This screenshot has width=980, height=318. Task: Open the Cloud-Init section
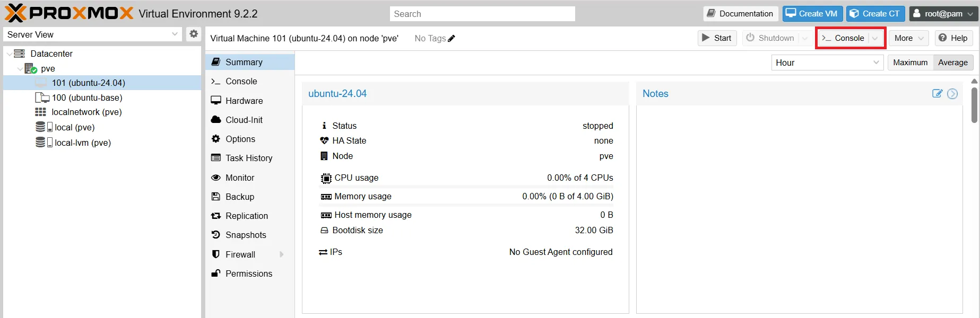click(x=250, y=120)
